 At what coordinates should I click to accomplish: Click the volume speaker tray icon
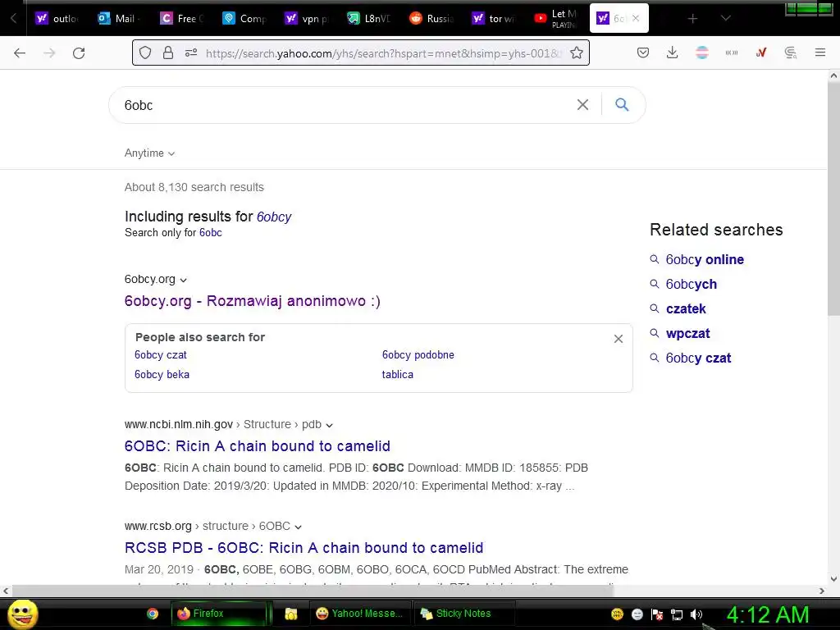(x=696, y=614)
